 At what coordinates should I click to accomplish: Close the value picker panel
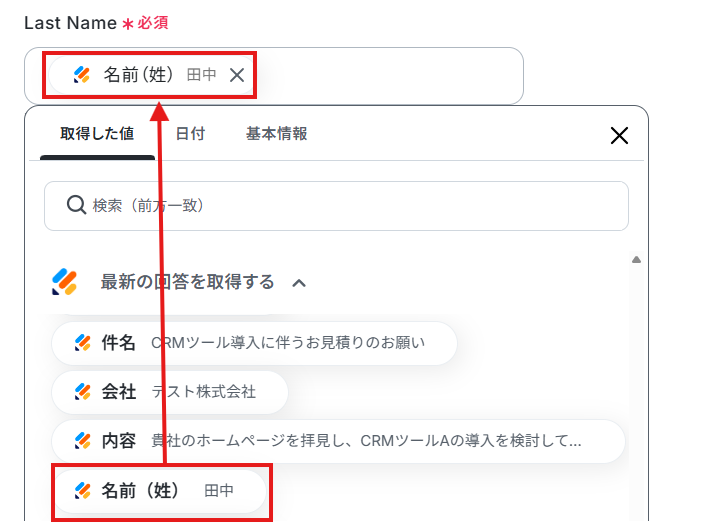click(x=619, y=135)
